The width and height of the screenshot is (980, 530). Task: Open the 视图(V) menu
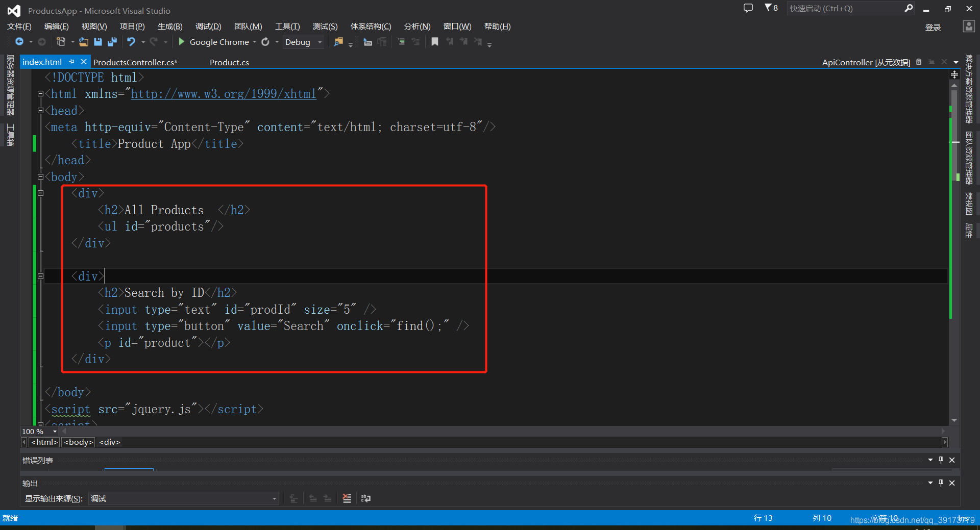(x=94, y=27)
